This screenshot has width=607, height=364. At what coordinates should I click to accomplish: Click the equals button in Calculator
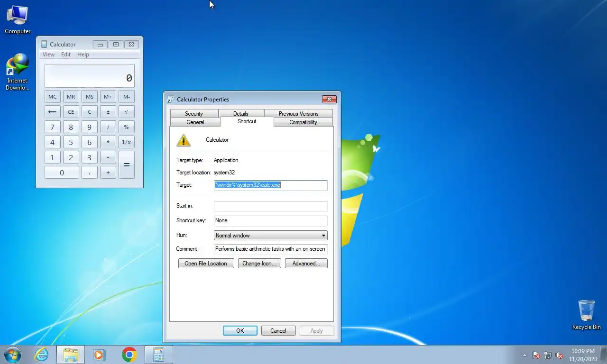point(126,164)
